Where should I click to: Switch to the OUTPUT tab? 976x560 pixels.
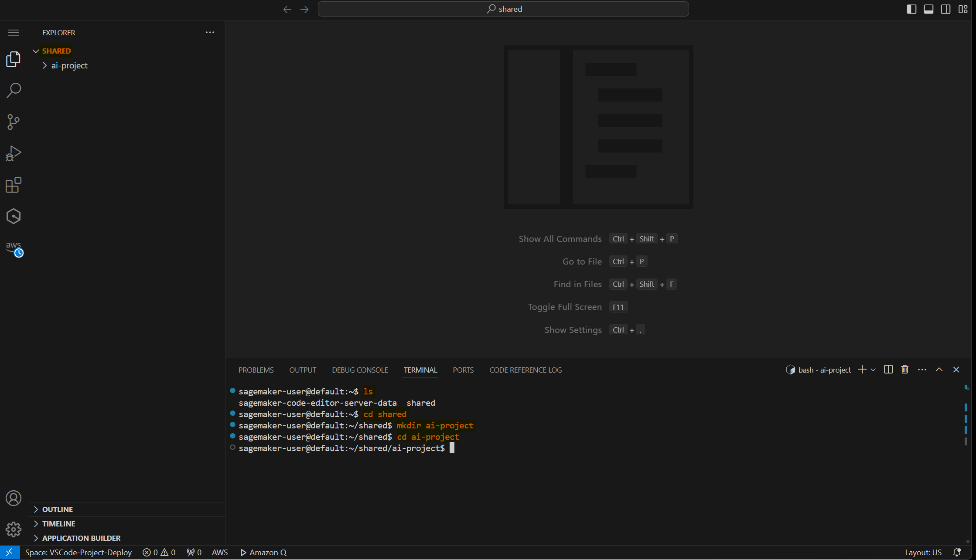(303, 370)
